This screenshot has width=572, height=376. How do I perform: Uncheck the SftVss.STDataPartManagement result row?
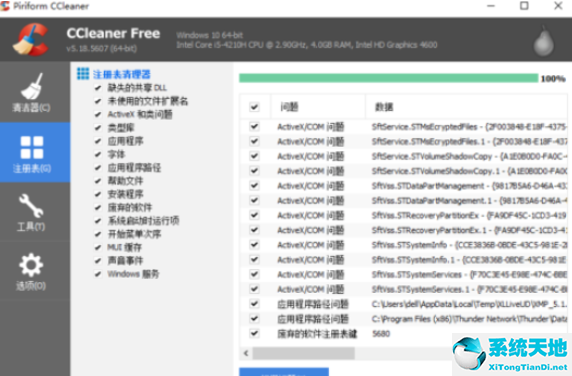[254, 186]
